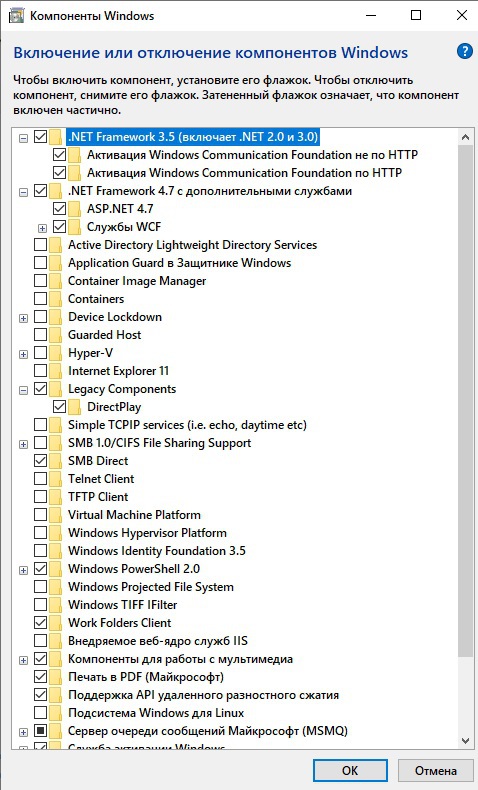
Task: Collapse the .NET Framework 4.7 node
Action: [x=23, y=192]
